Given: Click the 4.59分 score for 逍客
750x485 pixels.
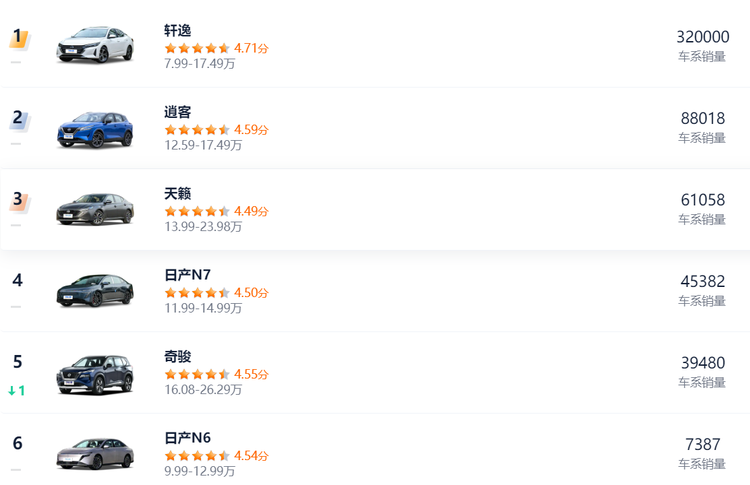Looking at the screenshot, I should click(251, 130).
